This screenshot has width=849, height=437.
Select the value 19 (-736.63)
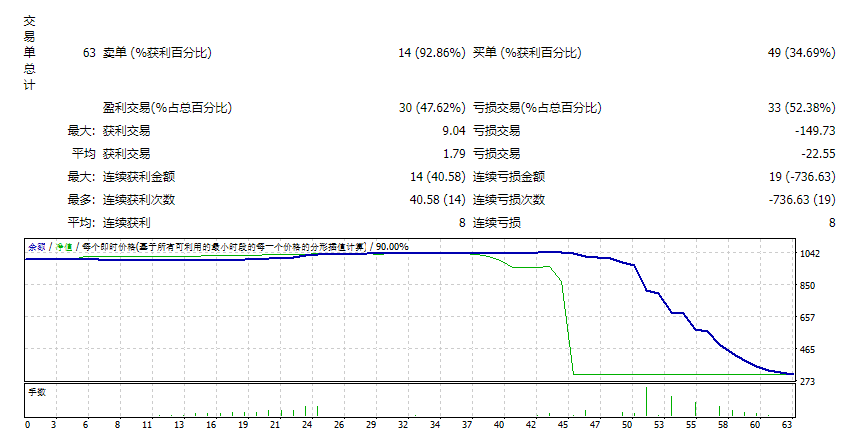point(802,177)
